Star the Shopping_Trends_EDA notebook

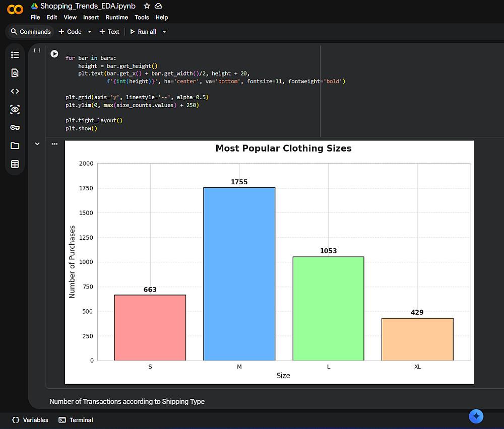(147, 6)
